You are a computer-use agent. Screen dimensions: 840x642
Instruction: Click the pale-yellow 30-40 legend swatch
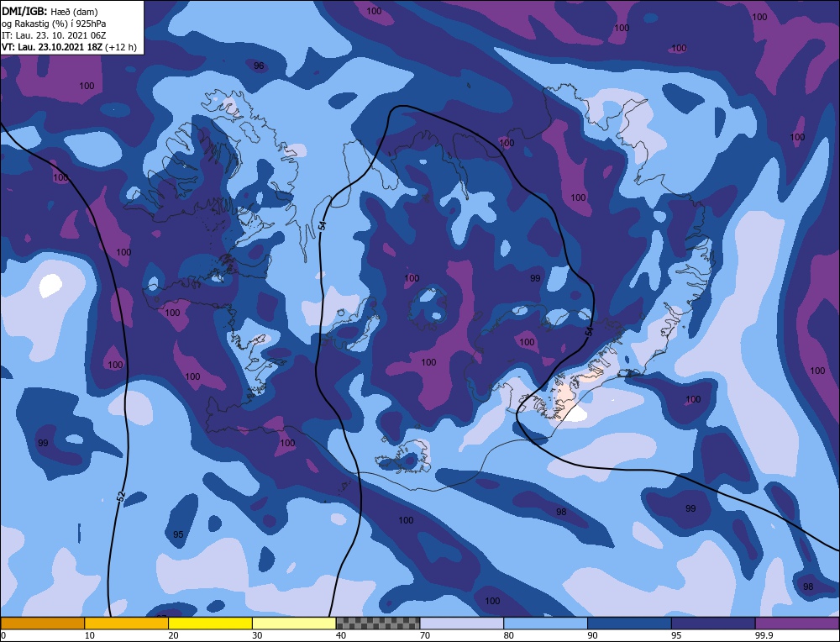click(294, 624)
